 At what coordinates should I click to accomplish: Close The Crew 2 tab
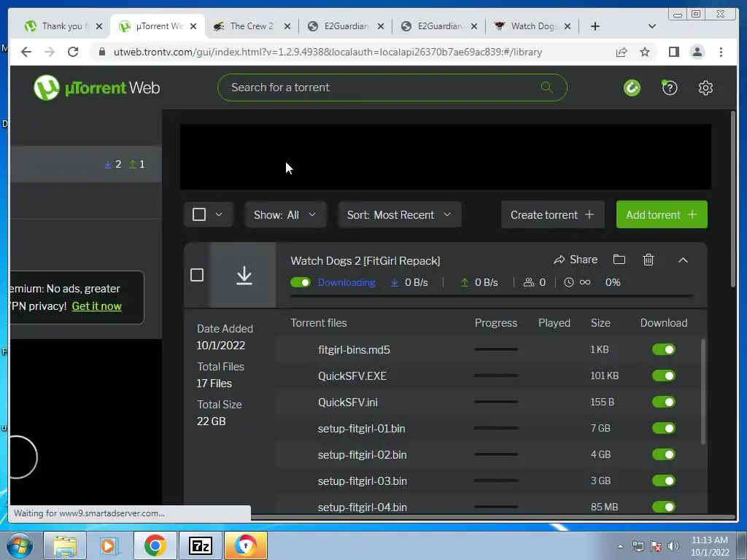tap(287, 26)
